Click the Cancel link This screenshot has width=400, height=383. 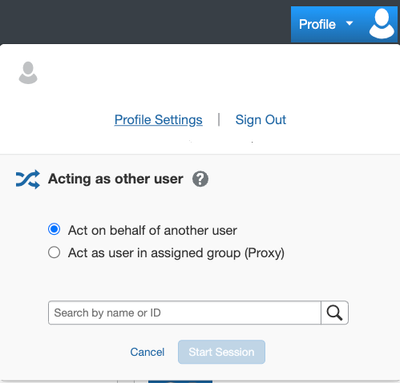tap(147, 352)
